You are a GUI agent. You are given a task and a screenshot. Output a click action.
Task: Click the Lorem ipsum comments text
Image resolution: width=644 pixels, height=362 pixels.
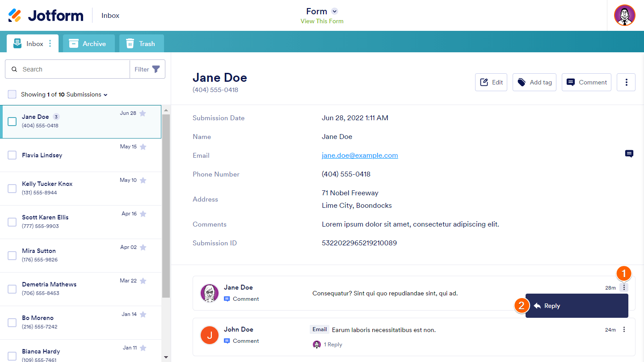coord(410,224)
